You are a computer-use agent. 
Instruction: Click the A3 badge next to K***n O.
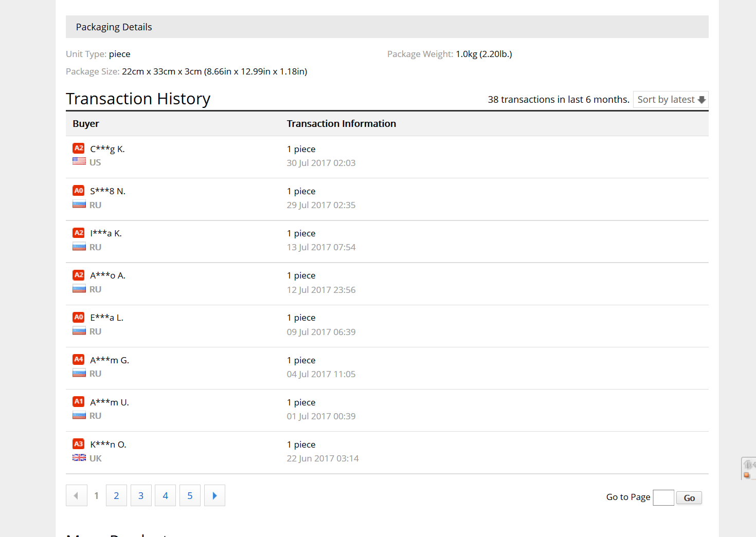(x=78, y=444)
